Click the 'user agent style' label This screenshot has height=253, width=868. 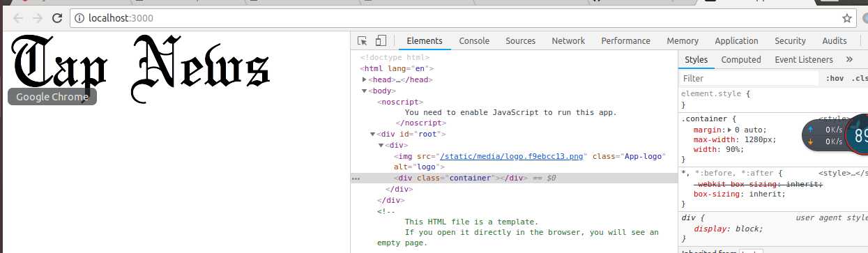point(832,217)
